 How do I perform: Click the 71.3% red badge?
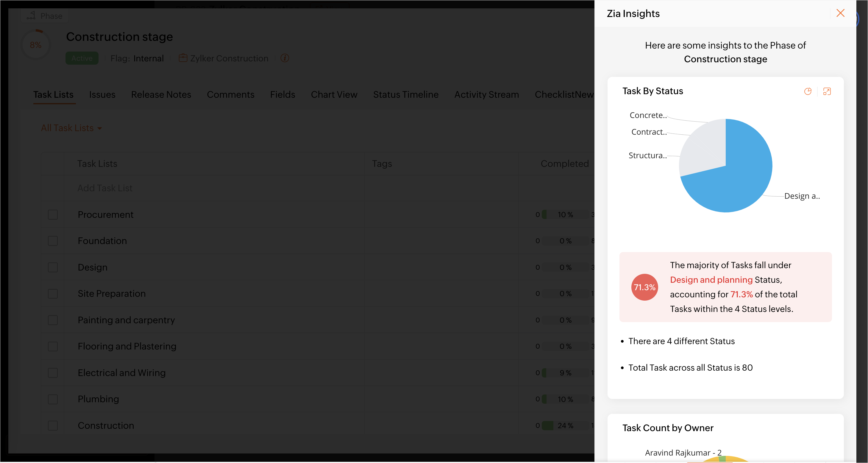tap(644, 287)
